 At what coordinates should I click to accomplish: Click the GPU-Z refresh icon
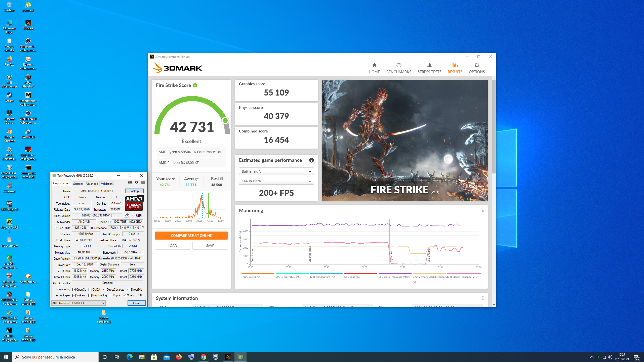click(136, 183)
